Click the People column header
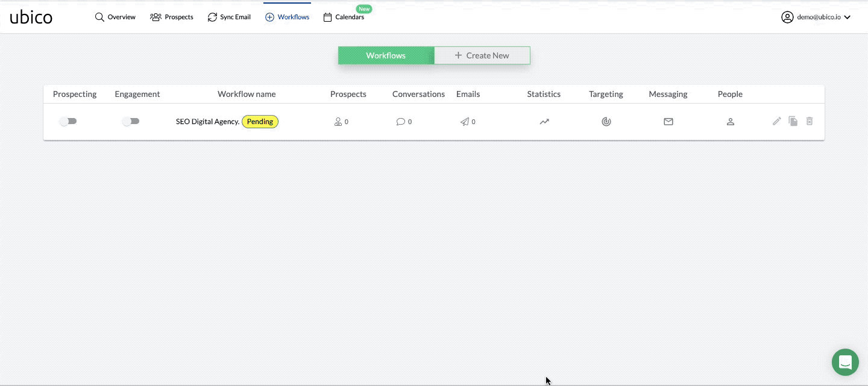 pos(730,94)
